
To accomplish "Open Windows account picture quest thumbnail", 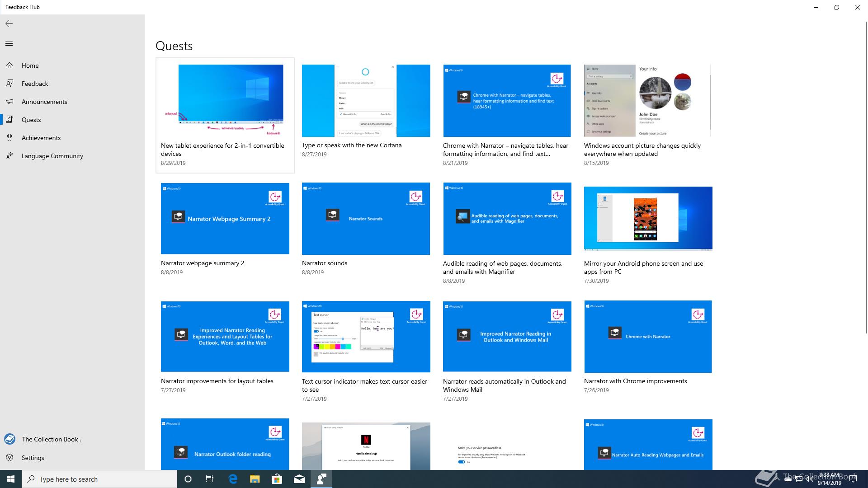I will tap(648, 100).
